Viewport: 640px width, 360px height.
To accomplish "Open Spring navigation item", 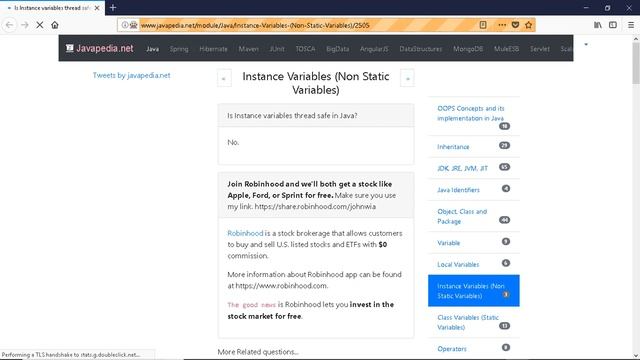I will click(x=179, y=49).
